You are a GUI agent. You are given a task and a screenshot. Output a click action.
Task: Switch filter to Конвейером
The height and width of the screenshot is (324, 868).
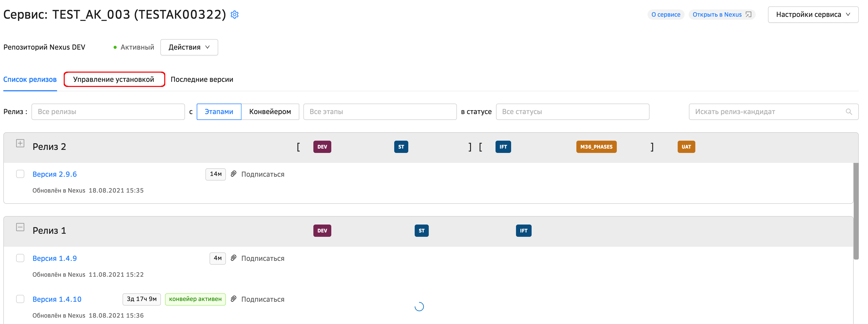coord(270,112)
